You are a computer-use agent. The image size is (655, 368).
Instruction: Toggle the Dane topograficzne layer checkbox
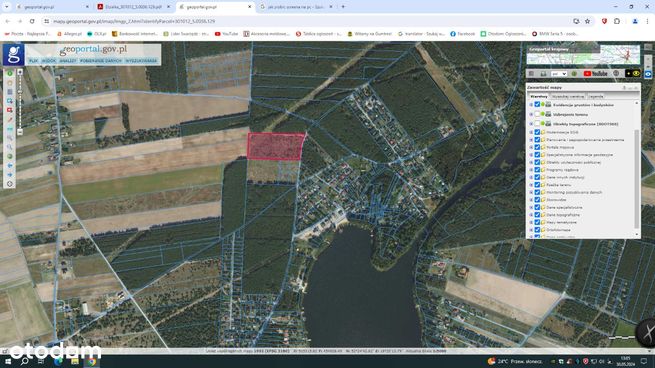point(537,215)
